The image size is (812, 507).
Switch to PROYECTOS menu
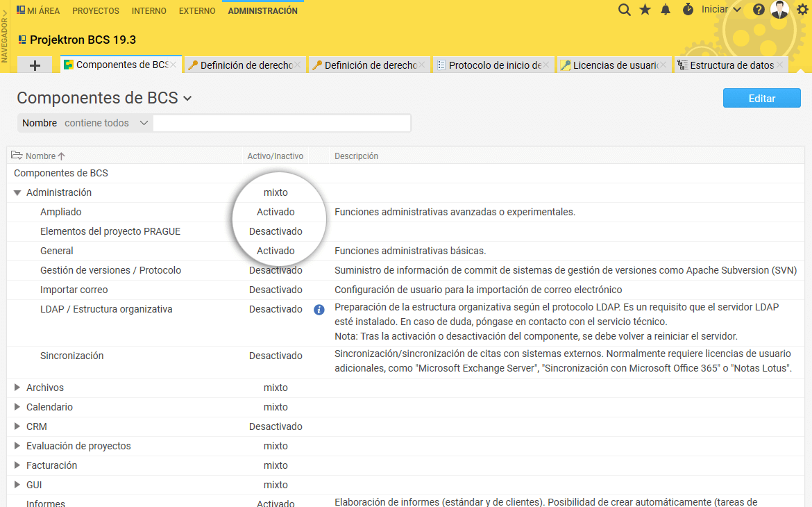click(x=96, y=10)
